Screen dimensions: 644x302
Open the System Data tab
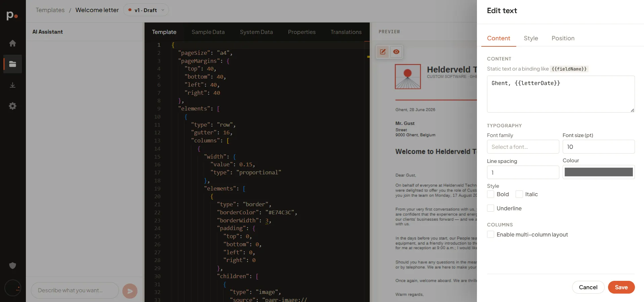pyautogui.click(x=256, y=32)
